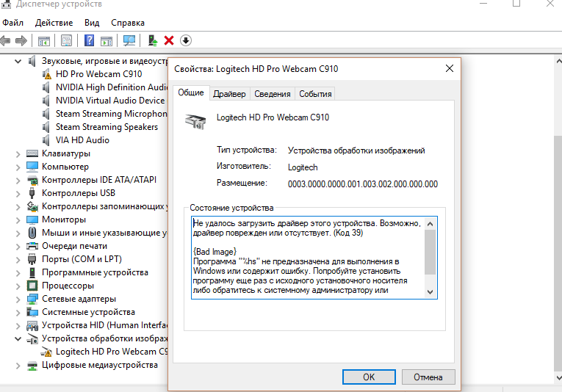Select NVIDIA Virtual Audio Device

point(110,101)
